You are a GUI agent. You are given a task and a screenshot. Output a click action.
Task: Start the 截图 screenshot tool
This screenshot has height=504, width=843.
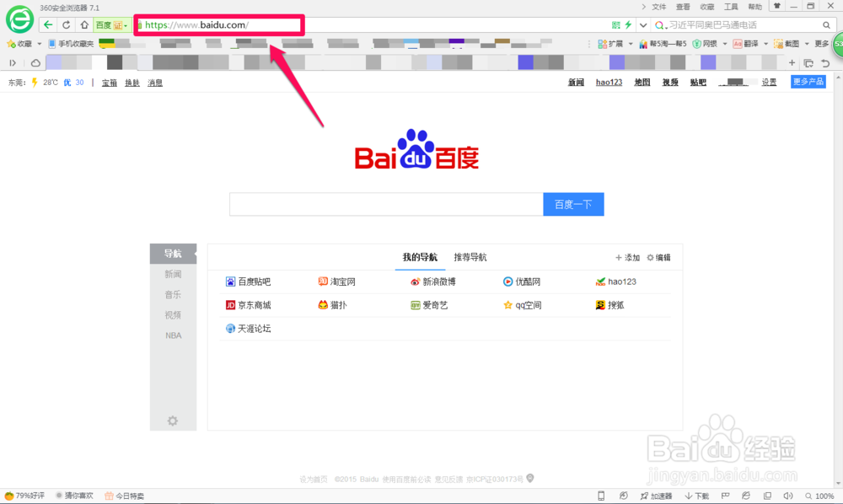(787, 44)
